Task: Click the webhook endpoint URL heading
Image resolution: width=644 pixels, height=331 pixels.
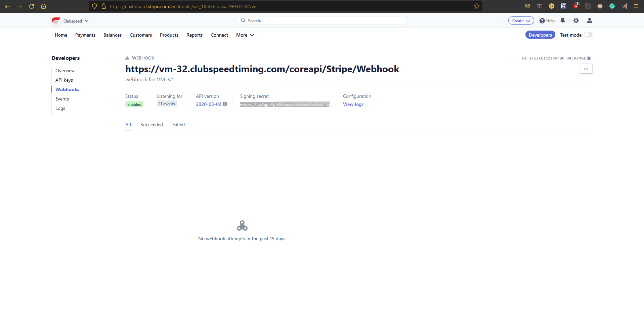Action: (262, 69)
